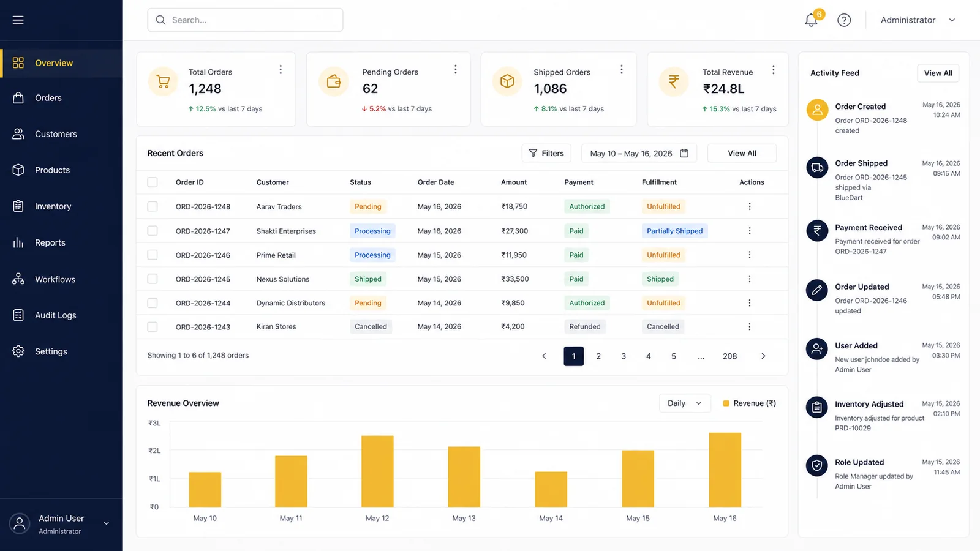980x551 pixels.
Task: Click the Order Created activity icon
Action: (x=817, y=110)
